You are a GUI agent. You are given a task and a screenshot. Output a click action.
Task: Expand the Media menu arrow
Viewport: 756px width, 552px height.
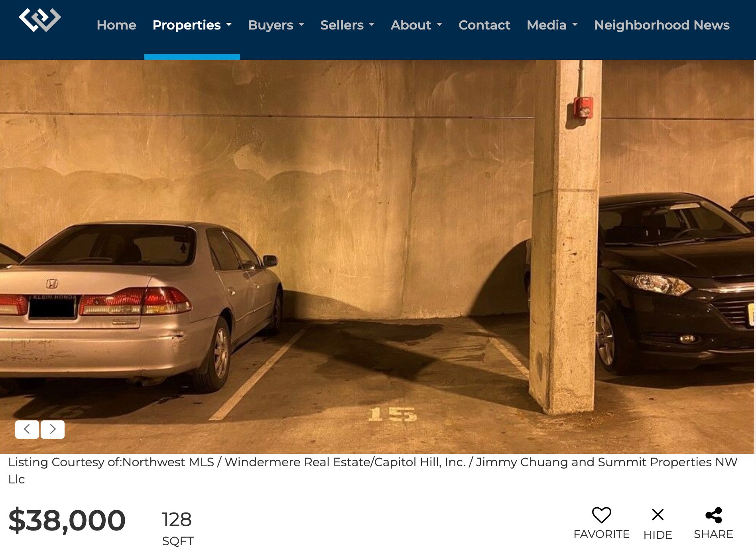pyautogui.click(x=575, y=25)
